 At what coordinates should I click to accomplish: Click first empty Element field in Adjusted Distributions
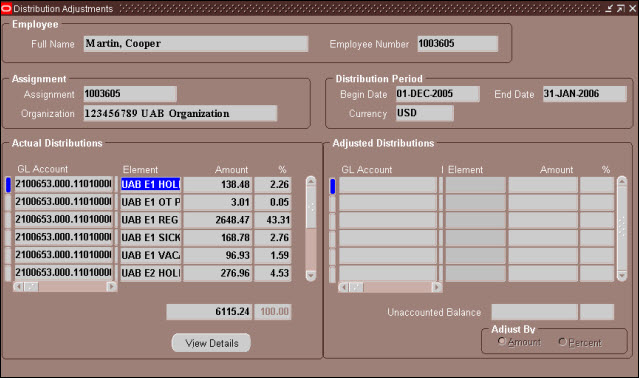[475, 185]
